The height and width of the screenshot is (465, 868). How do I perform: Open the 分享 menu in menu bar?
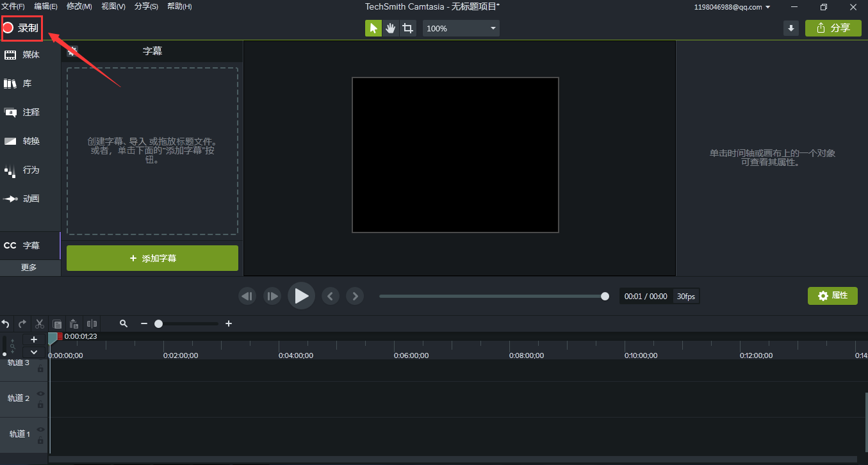coord(146,6)
